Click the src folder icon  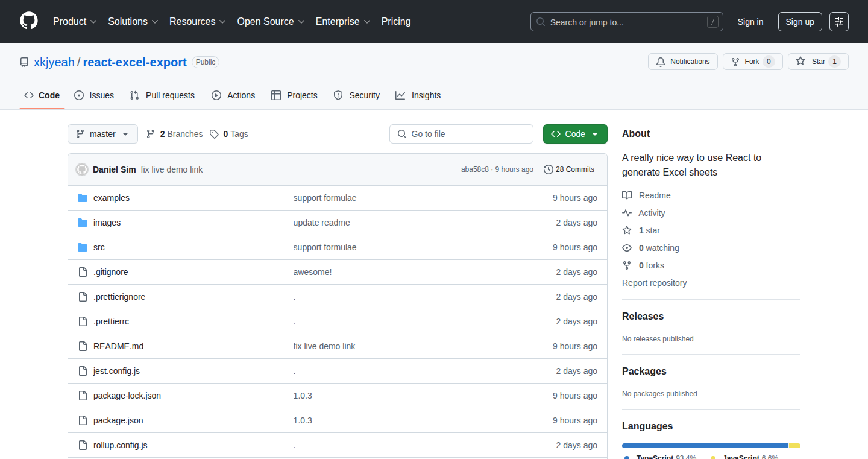83,247
